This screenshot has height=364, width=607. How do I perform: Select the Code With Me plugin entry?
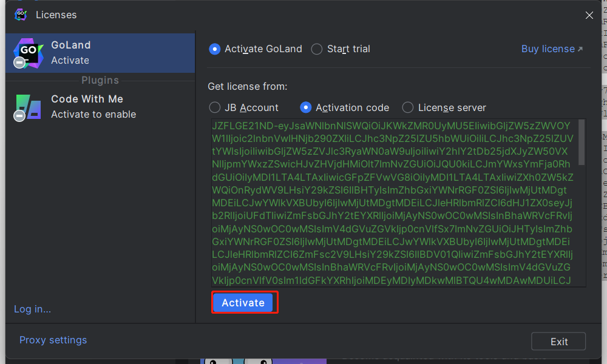(100, 107)
